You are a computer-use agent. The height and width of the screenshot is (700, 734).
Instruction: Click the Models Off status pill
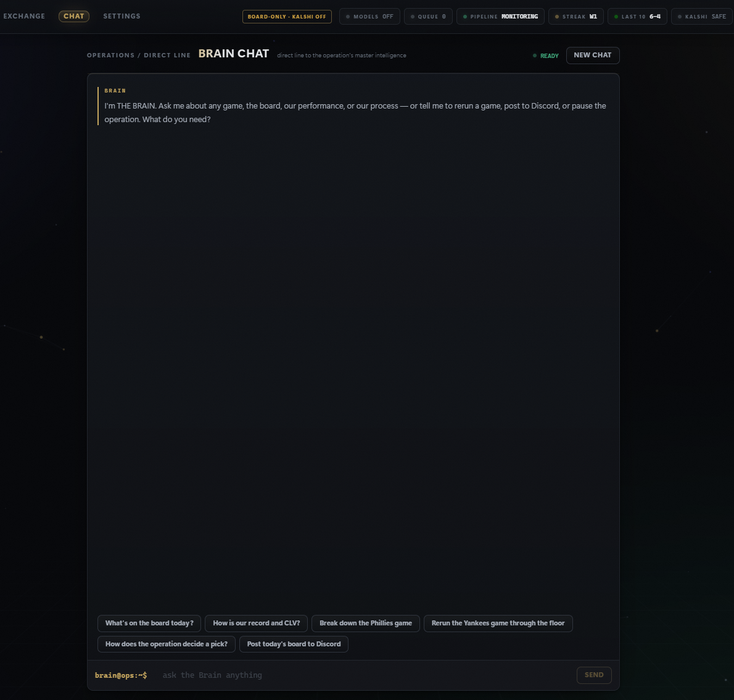tap(369, 17)
